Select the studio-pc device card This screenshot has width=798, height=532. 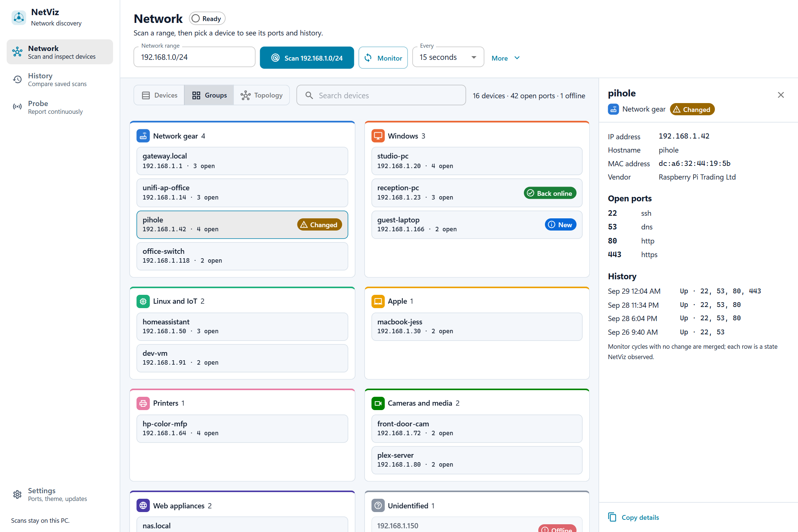[x=477, y=161]
